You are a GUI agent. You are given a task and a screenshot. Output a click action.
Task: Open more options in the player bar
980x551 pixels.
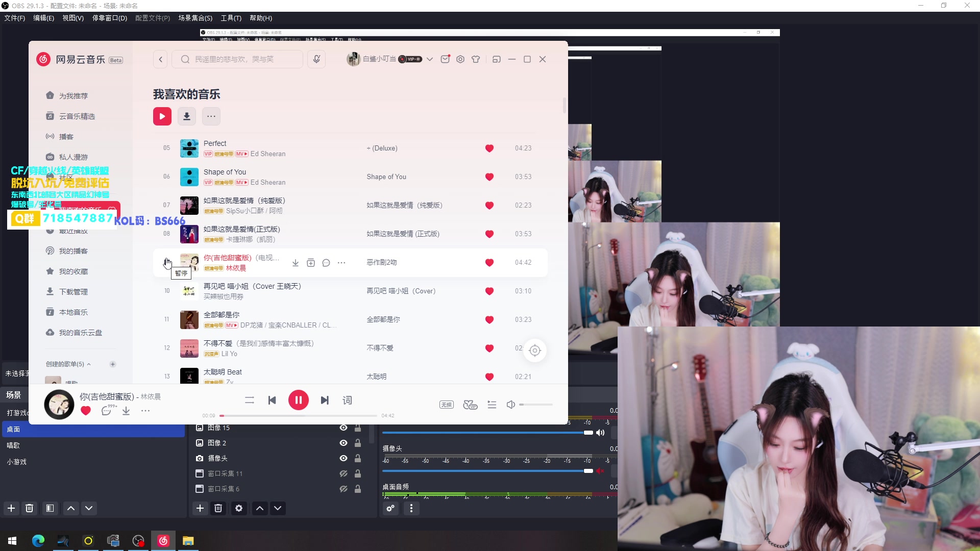145,411
